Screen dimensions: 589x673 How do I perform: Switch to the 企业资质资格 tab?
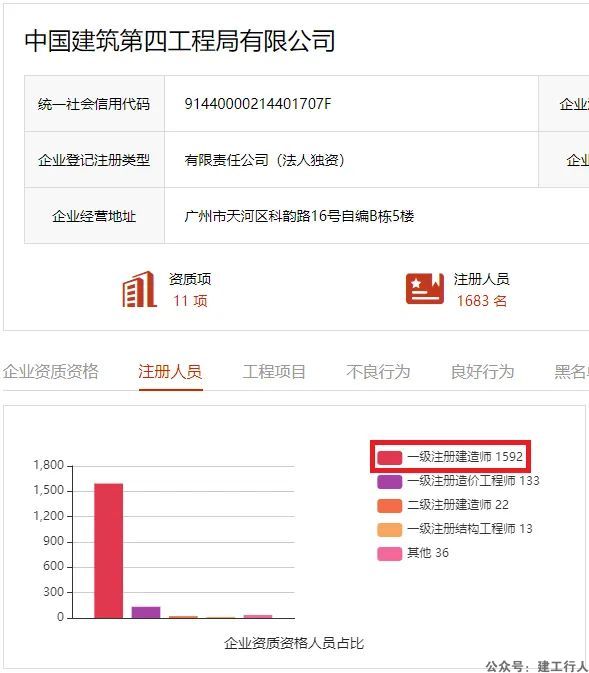click(51, 372)
